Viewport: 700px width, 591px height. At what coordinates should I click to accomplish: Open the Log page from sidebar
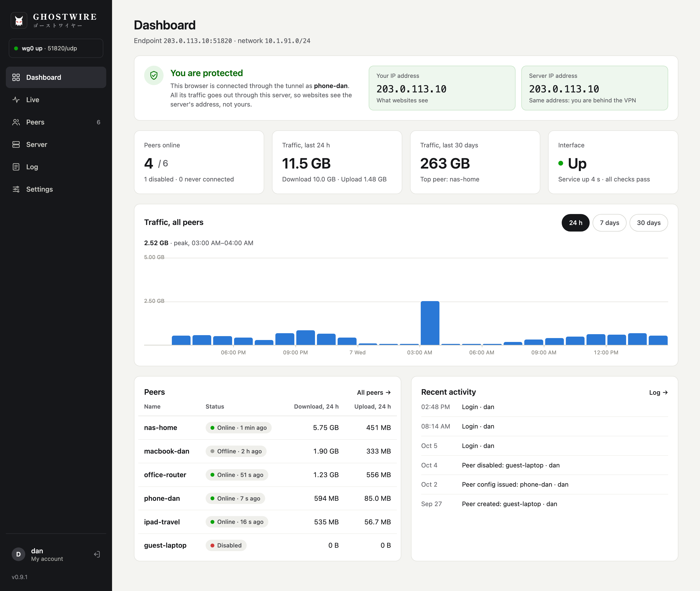(x=56, y=167)
